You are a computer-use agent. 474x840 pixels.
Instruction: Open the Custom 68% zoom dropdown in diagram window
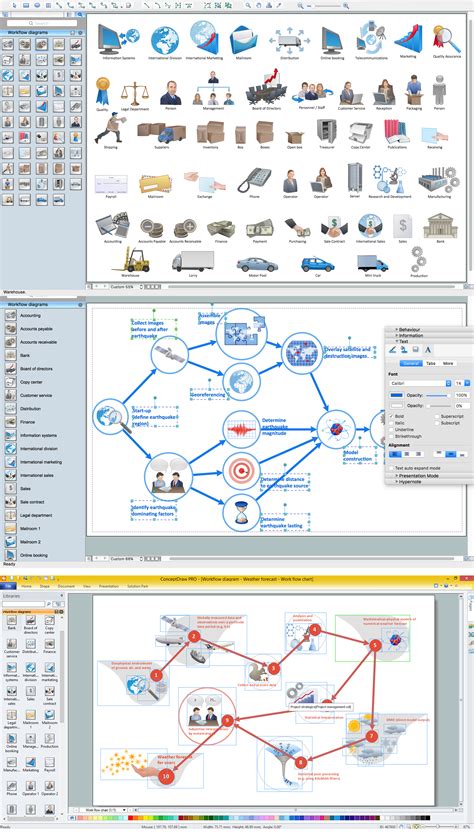(x=127, y=559)
